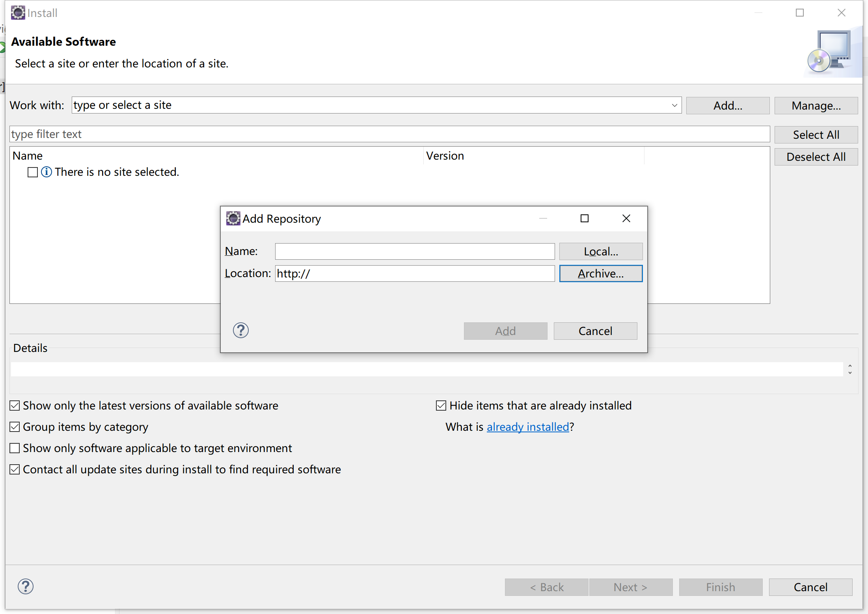The height and width of the screenshot is (614, 868).
Task: Open the already installed link
Action: tap(528, 427)
